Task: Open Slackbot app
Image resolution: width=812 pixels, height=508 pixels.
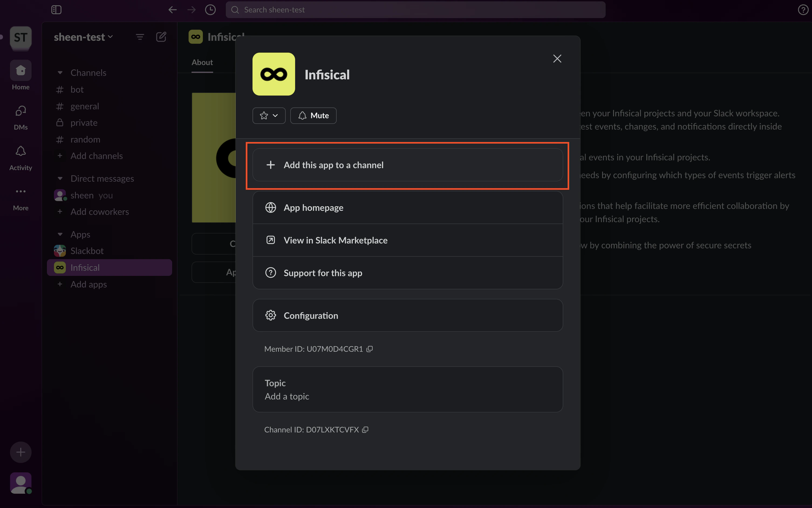Action: point(110,251)
